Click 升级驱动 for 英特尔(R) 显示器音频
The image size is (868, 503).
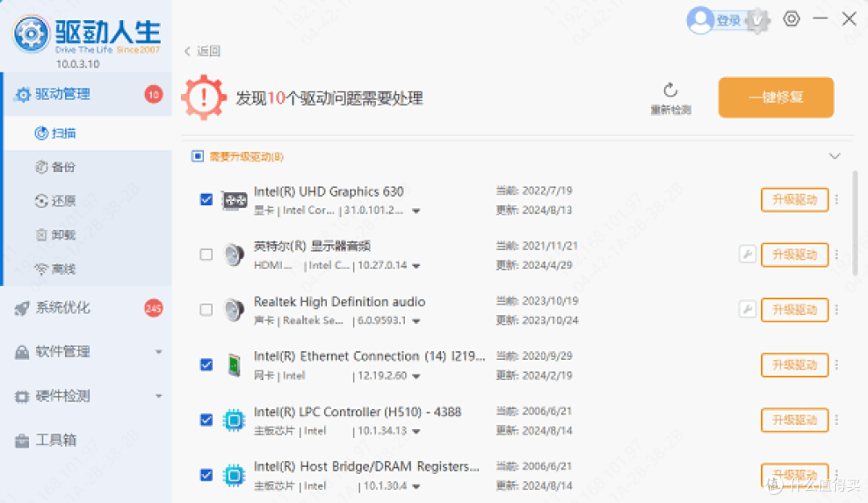794,255
